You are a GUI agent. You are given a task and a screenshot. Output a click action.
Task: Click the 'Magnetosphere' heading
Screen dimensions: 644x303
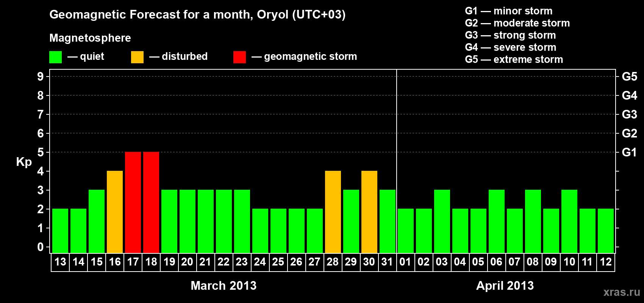click(x=90, y=38)
